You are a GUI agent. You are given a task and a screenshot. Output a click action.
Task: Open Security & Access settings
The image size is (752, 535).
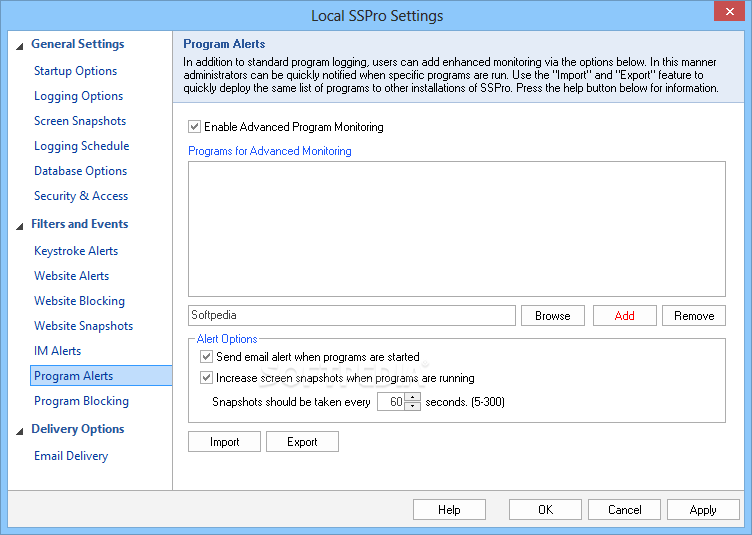point(81,196)
